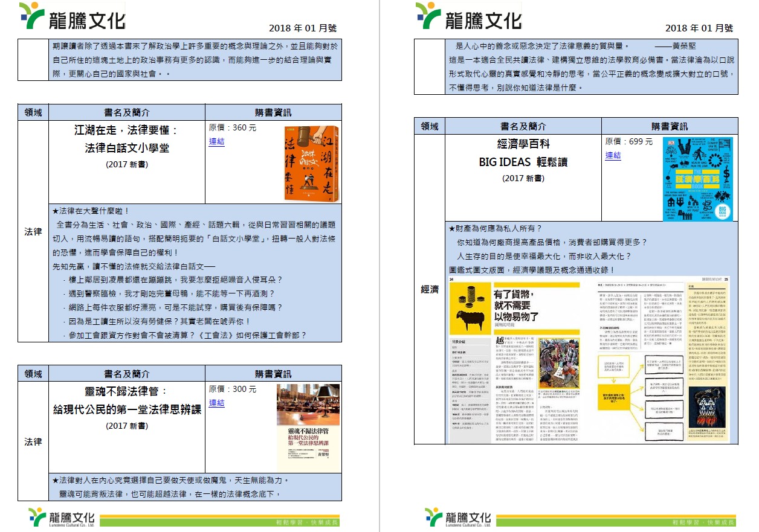The width and height of the screenshot is (759, 532).
Task: Click the 購書資訊 header above the 699元 price
Action: coord(669,126)
